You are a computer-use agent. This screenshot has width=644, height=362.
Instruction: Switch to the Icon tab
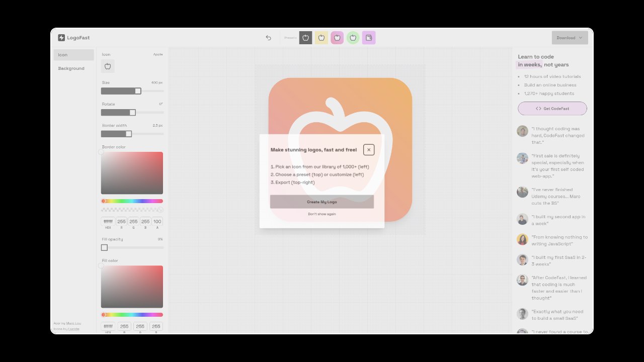tap(74, 55)
